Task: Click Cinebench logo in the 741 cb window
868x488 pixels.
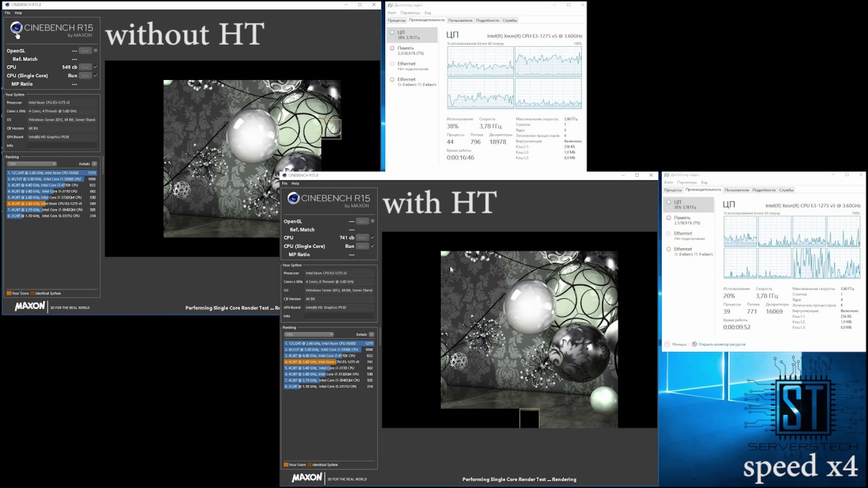Action: tap(329, 200)
